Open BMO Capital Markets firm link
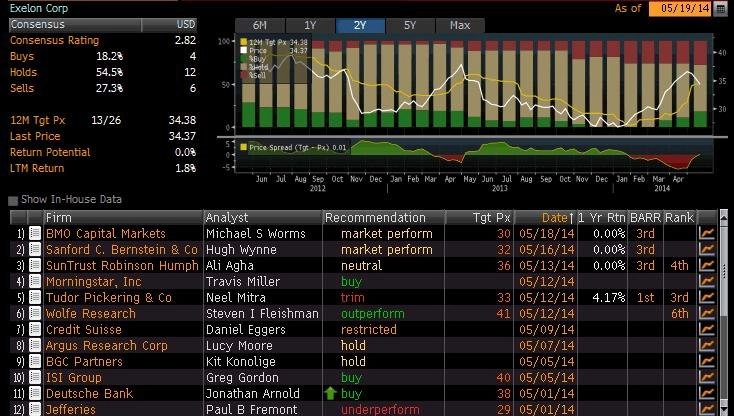Viewport: 734px width, 416px height. pyautogui.click(x=106, y=234)
